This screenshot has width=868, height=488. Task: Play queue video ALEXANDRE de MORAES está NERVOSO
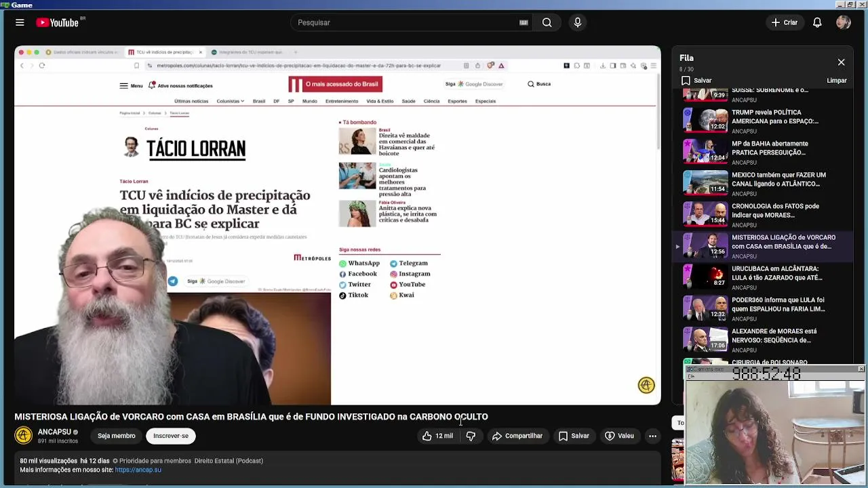(774, 335)
